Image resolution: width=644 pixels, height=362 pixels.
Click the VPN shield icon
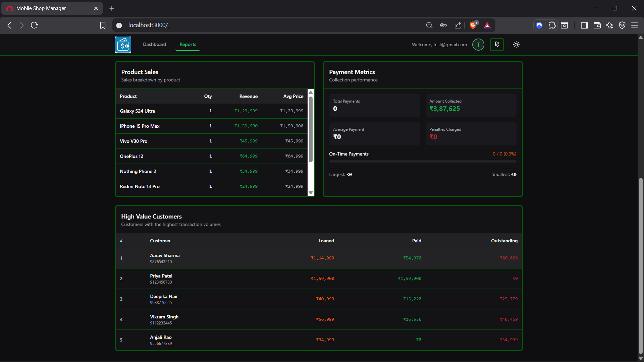[622, 25]
